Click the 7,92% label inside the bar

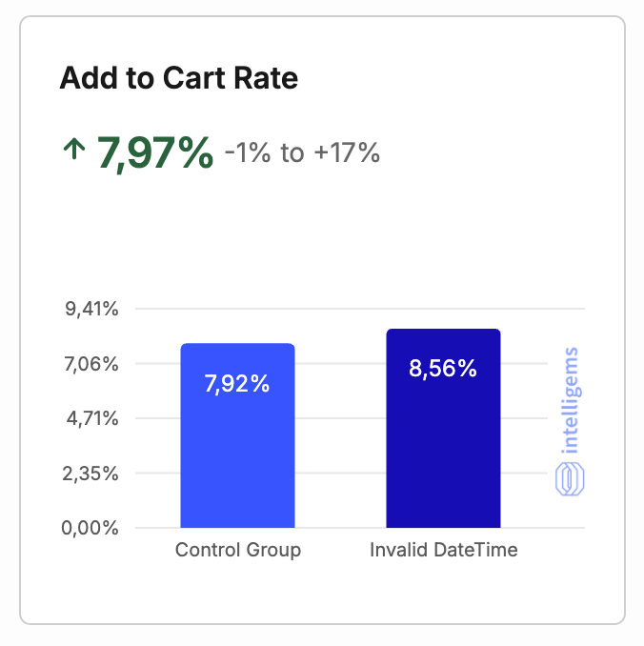coord(237,385)
